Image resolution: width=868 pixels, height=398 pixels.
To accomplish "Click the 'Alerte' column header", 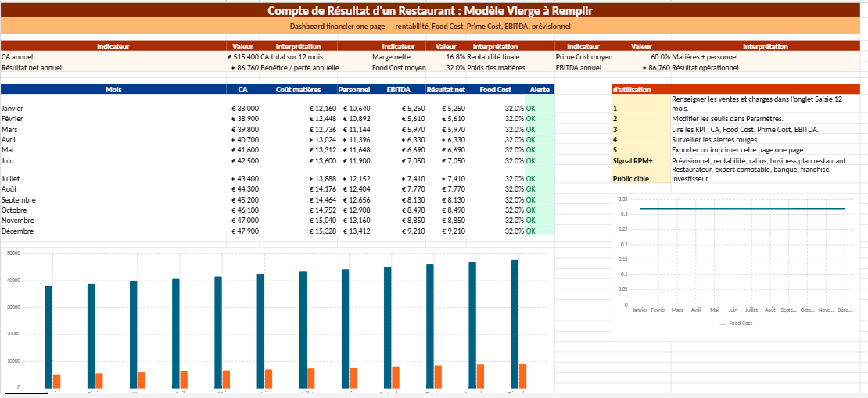I will coord(540,89).
